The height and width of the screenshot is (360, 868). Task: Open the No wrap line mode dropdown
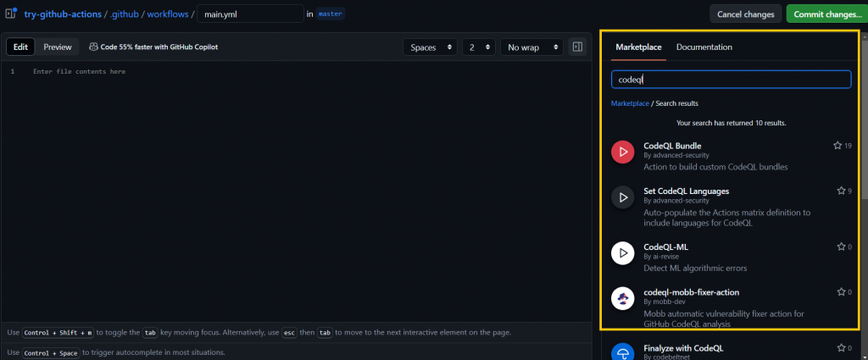coord(532,47)
